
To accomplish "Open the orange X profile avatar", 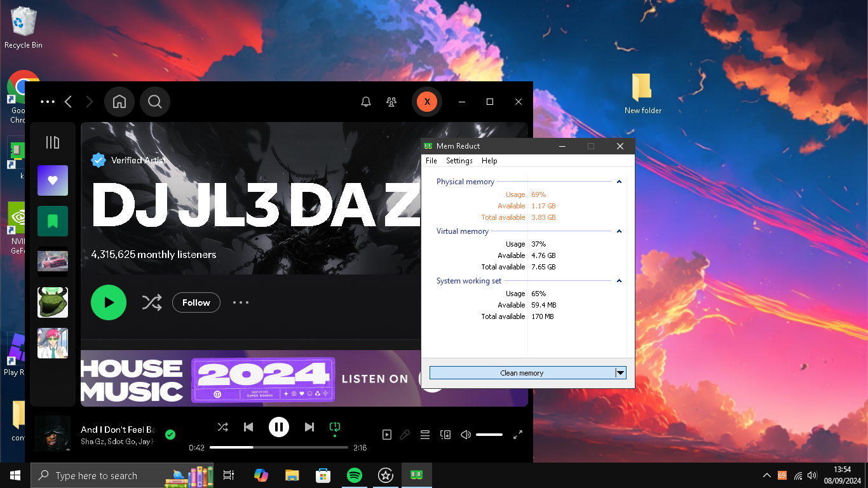I will [427, 102].
